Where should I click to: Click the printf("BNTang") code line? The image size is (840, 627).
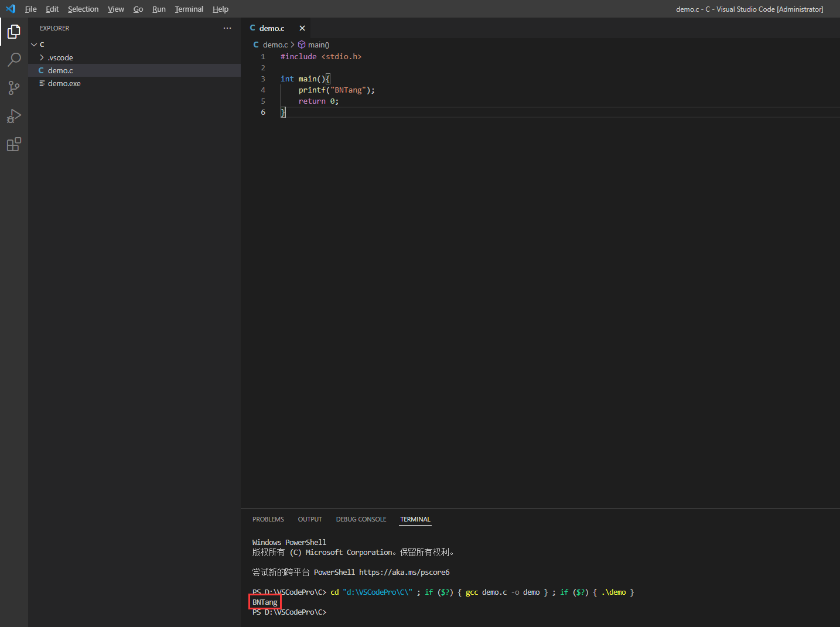pyautogui.click(x=337, y=90)
